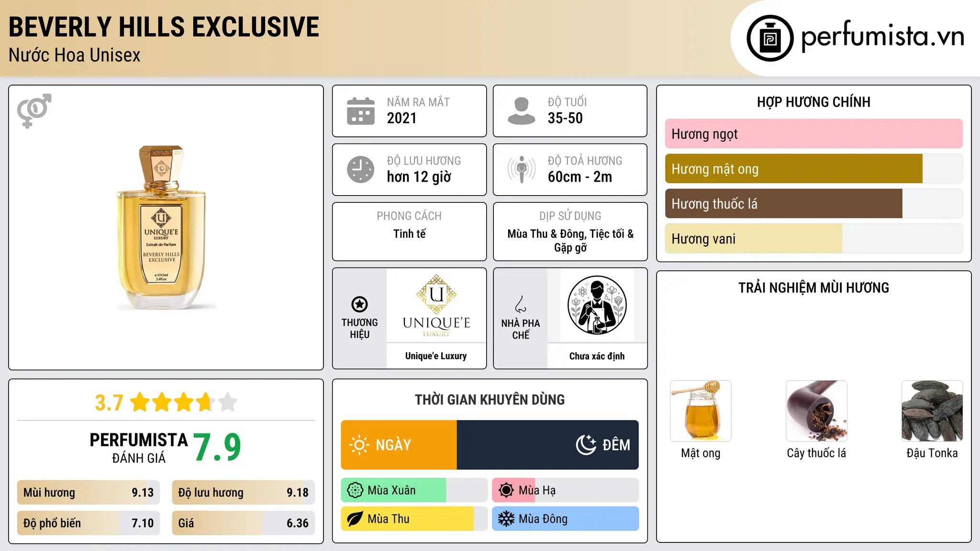Click the perfumer avatar illustration
The height and width of the screenshot is (551, 980).
(597, 305)
